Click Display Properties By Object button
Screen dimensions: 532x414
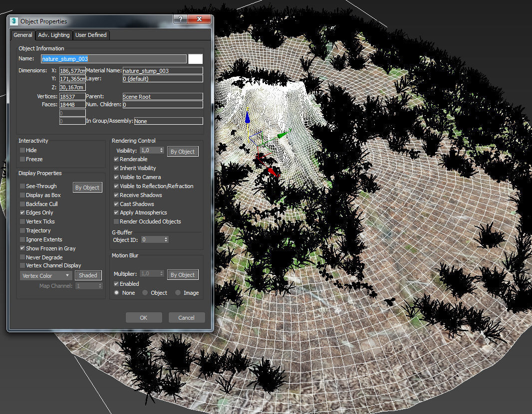[87, 188]
